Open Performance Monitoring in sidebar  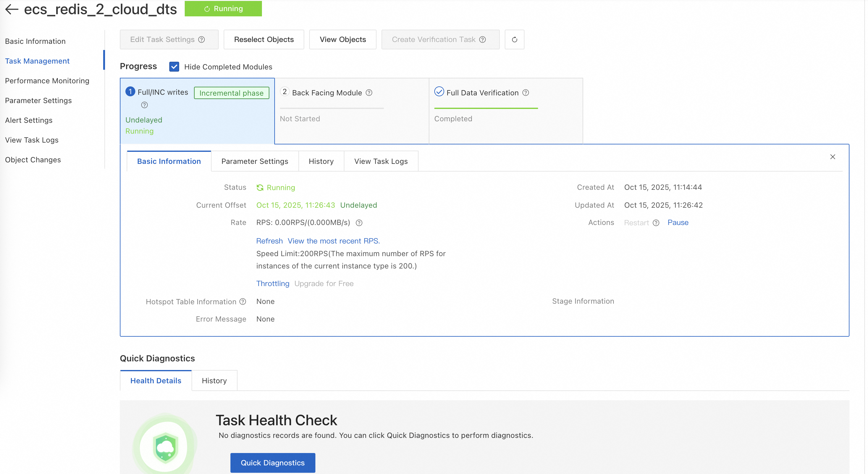(47, 81)
